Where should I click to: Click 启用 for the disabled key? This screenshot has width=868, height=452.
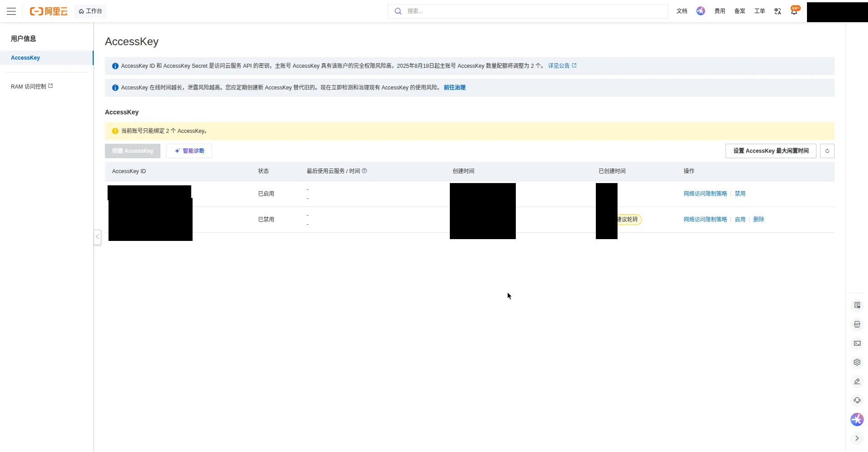coord(740,219)
